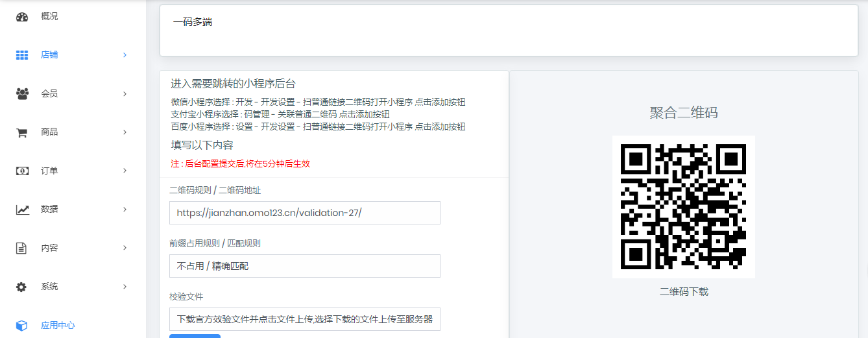Screen dimensions: 868x338
Task: Click the 会员 people icon
Action: pos(22,93)
